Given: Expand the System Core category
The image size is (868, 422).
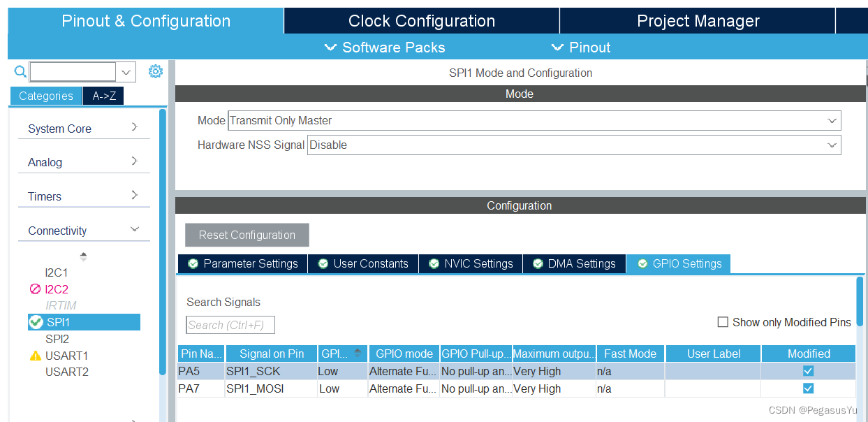Looking at the screenshot, I should [x=84, y=129].
